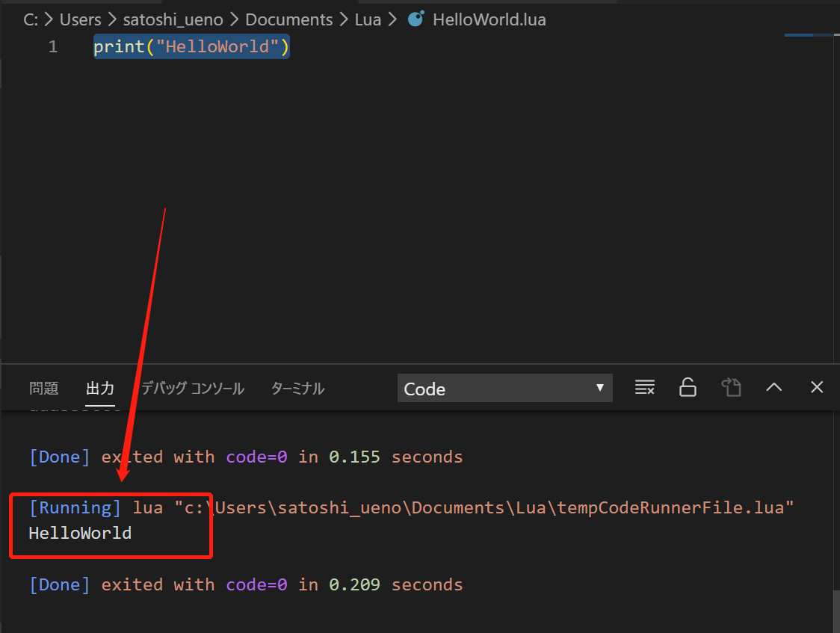Screen dimensions: 840x633
Task: Click the 出力 tab
Action: [100, 388]
